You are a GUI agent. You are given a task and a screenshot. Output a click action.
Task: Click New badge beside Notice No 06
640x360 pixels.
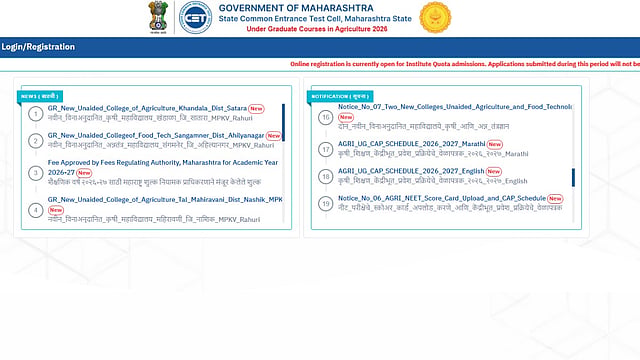(555, 198)
